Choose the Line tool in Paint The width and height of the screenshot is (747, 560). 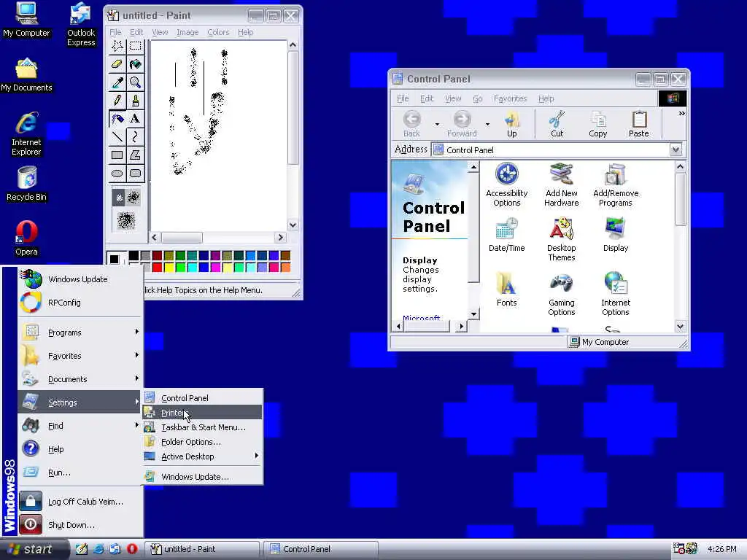click(117, 136)
